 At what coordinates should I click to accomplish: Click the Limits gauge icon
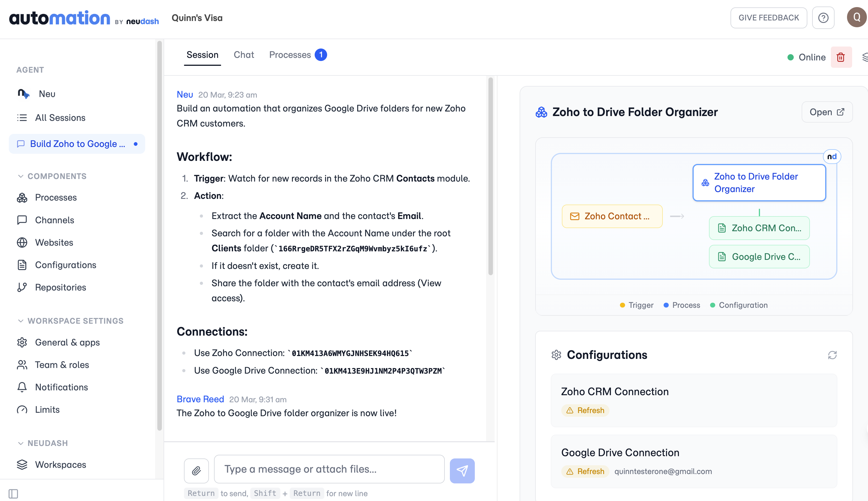[22, 409]
